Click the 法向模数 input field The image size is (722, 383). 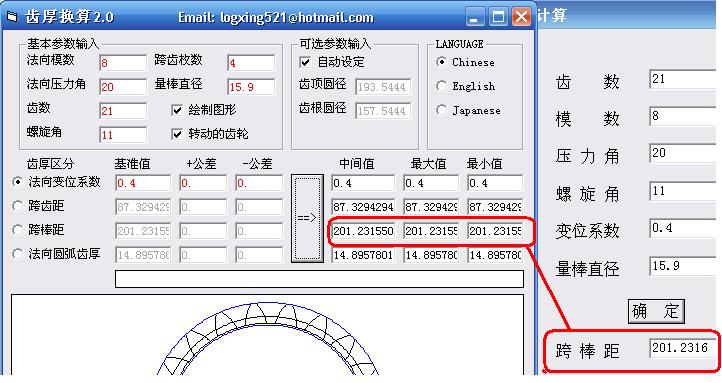(123, 63)
